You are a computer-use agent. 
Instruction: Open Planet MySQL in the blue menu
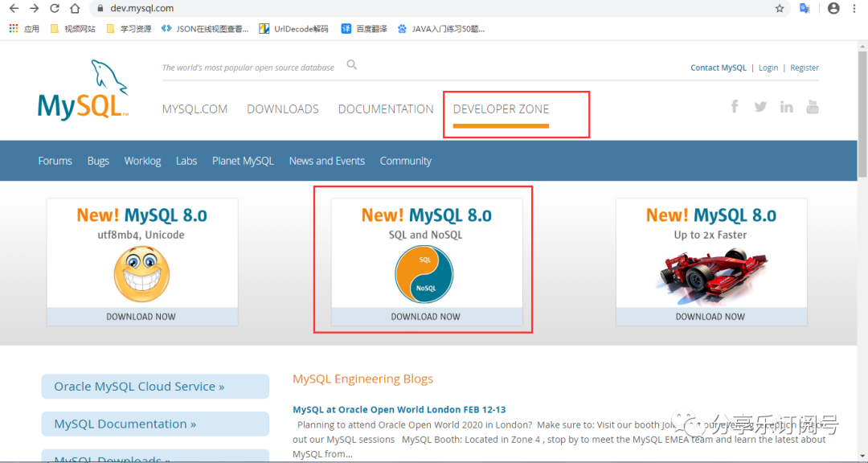coord(243,161)
